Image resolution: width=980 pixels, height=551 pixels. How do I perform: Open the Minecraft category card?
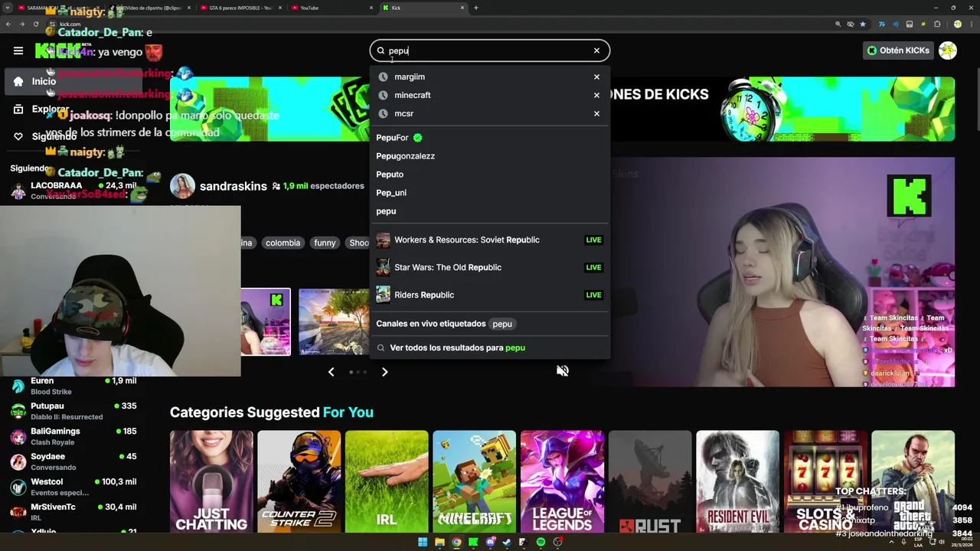[474, 481]
